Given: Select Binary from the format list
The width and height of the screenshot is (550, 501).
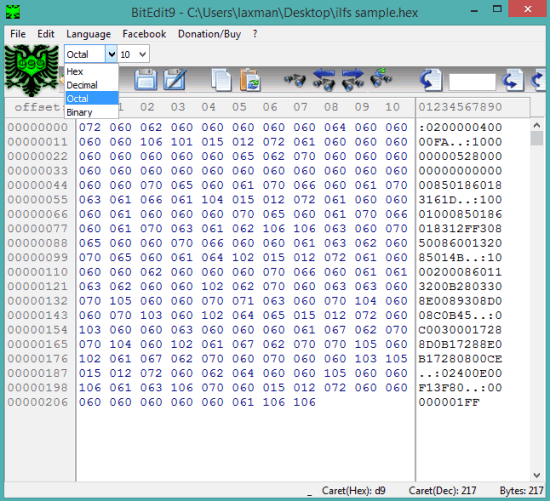Looking at the screenshot, I should (92, 112).
